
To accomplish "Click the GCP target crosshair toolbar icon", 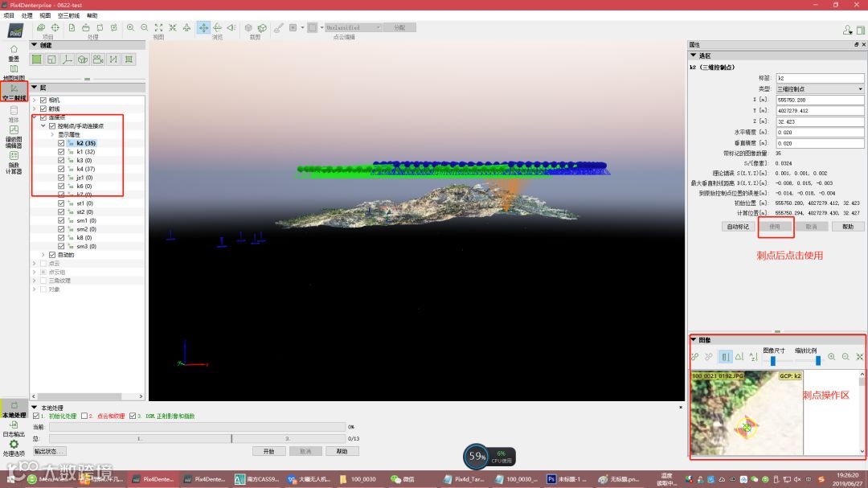I will tap(55, 27).
